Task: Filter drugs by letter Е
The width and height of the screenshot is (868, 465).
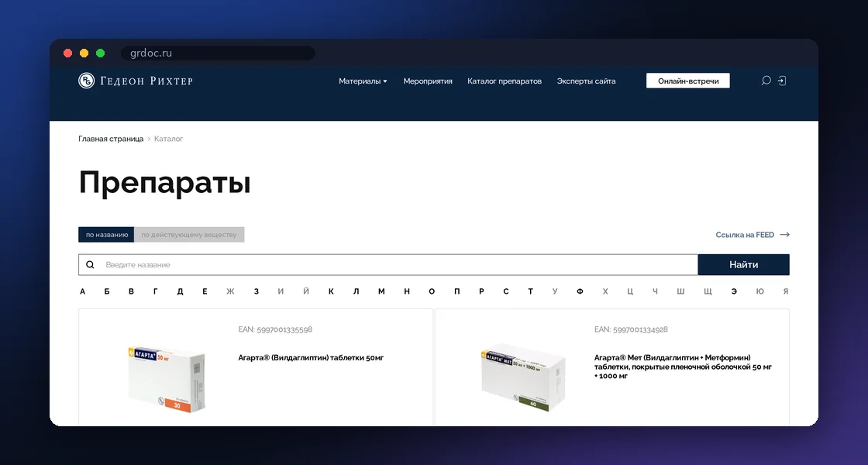Action: (x=205, y=291)
